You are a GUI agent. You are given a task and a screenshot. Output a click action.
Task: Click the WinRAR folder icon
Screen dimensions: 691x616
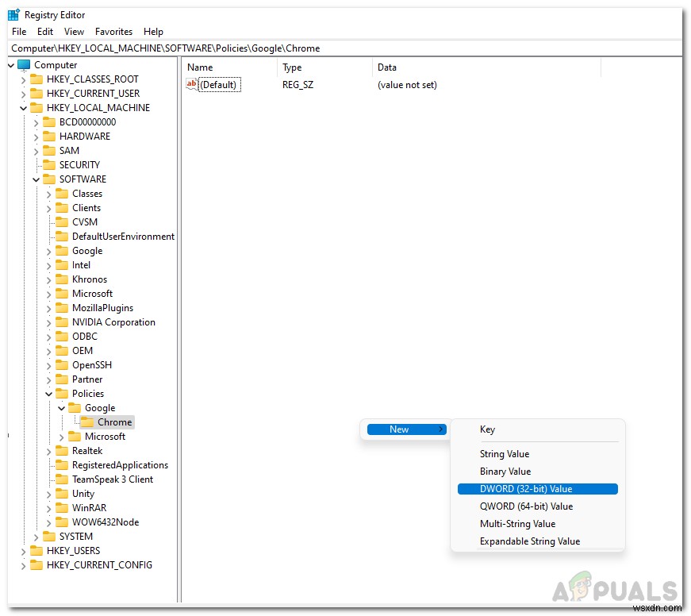point(63,507)
